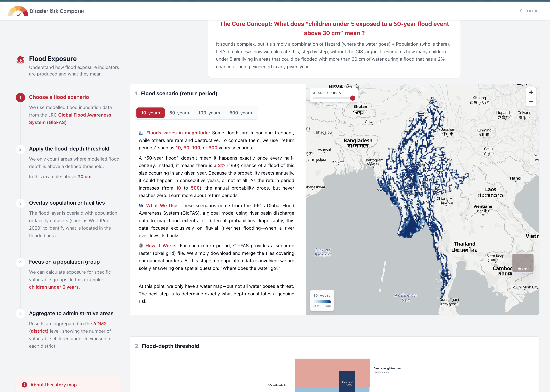Click the Disaster Risk Composer gauge logo
Viewport: 550px width, 392px height.
click(x=18, y=11)
